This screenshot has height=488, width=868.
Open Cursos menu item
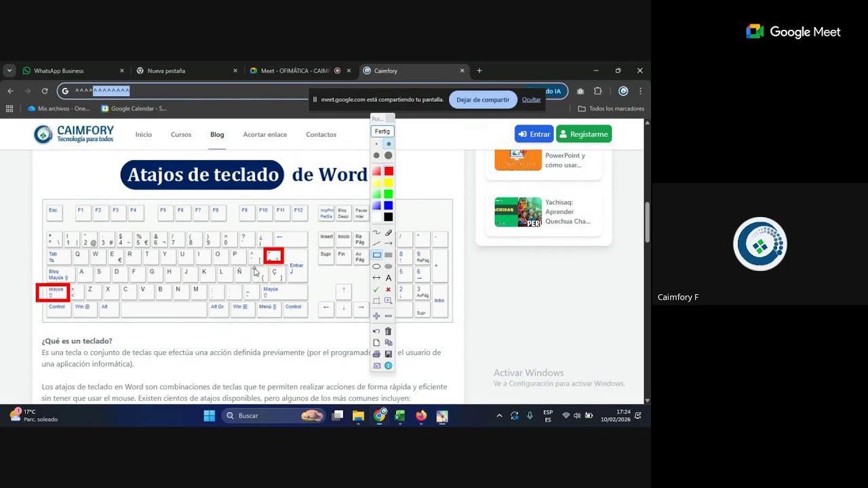(181, 134)
